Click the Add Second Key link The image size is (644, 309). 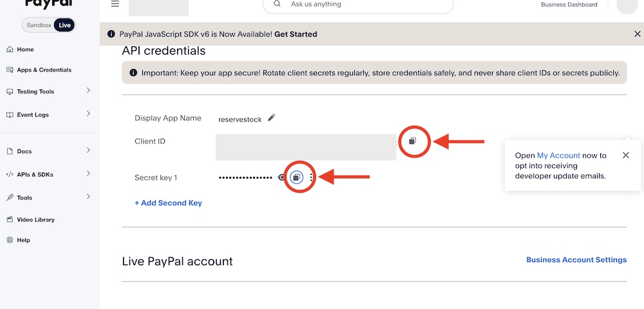pos(168,203)
